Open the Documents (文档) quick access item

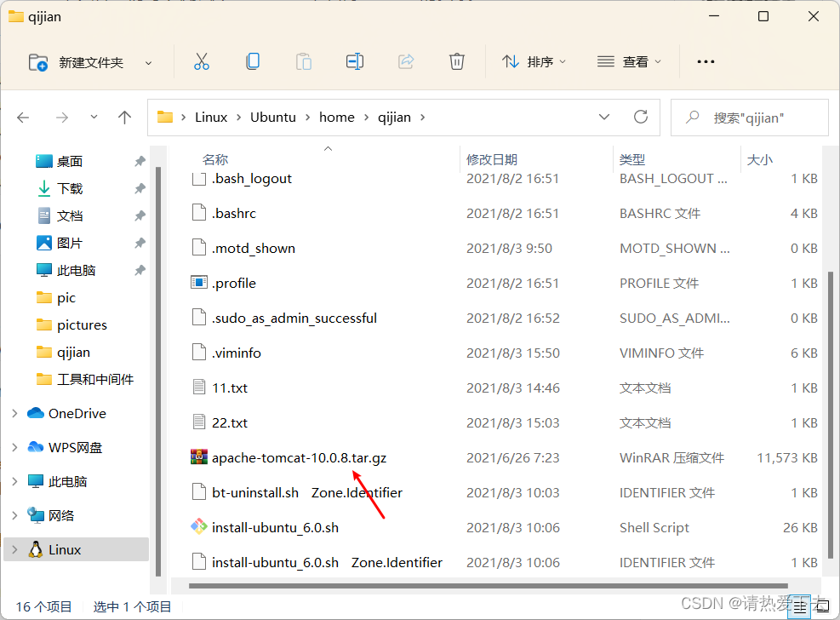pyautogui.click(x=70, y=216)
